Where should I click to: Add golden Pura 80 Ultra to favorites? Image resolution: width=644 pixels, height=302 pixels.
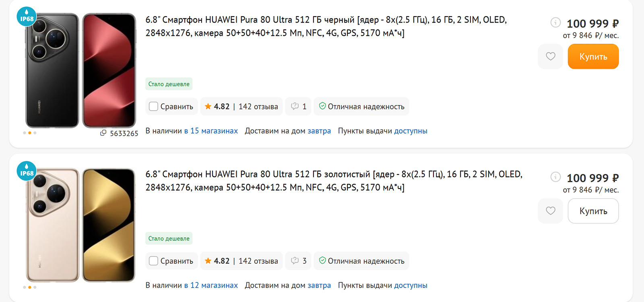tap(550, 211)
